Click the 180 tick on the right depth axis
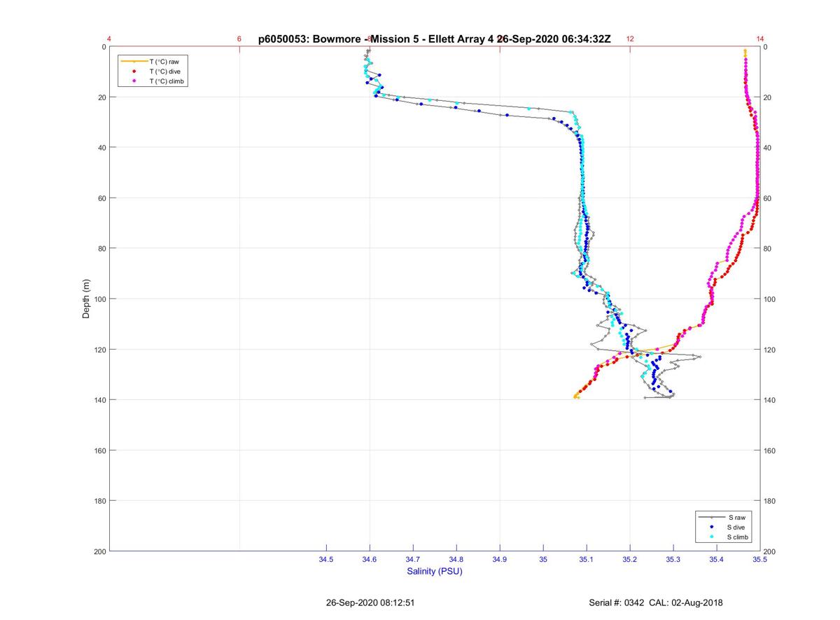 pos(770,501)
